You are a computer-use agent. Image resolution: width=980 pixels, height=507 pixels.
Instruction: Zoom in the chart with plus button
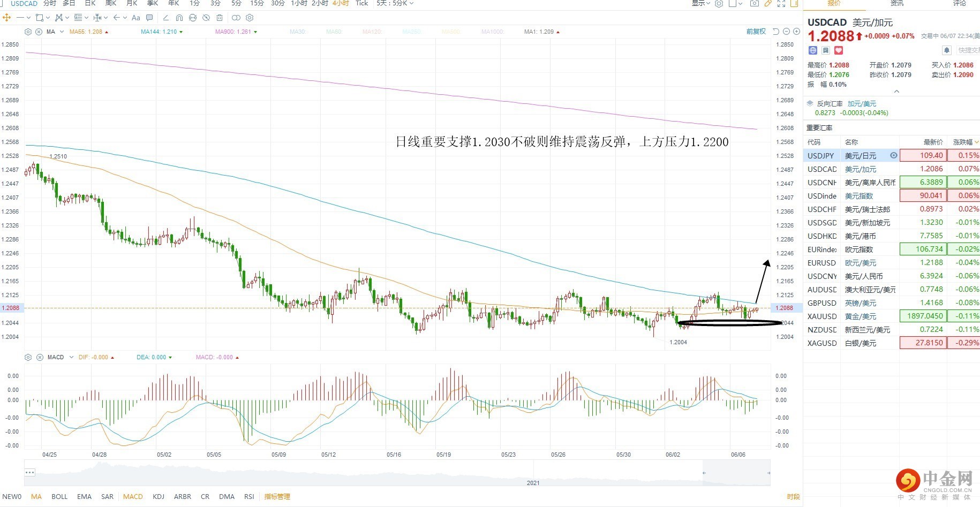[796, 32]
